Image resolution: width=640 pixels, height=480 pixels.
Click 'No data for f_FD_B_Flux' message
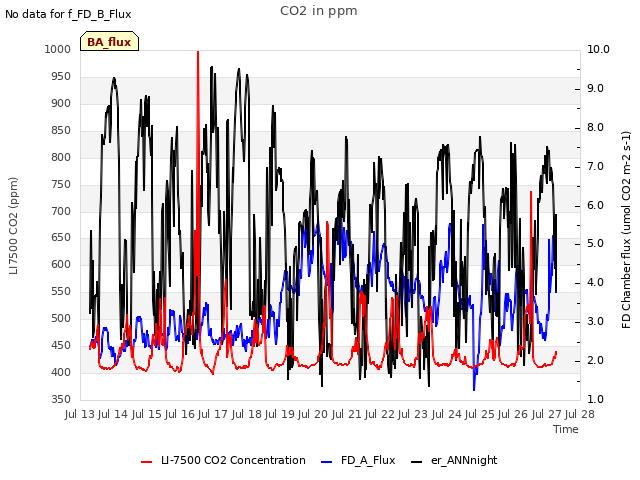[68, 15]
